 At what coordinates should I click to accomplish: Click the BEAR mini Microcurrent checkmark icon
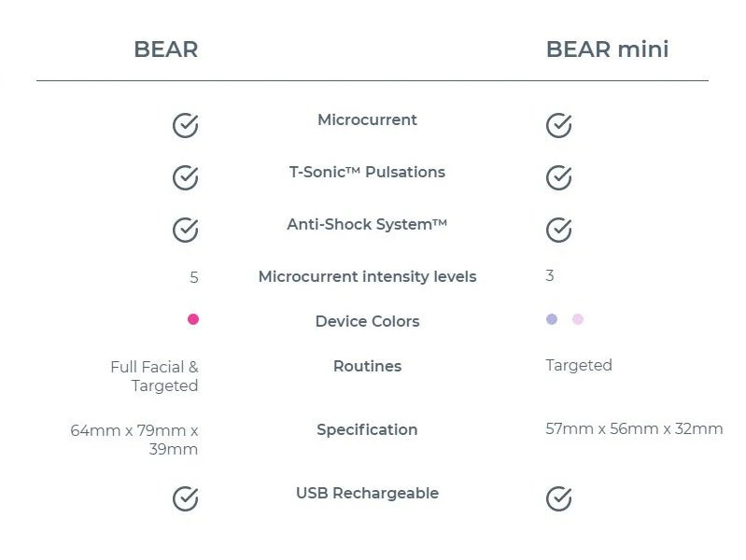point(558,125)
